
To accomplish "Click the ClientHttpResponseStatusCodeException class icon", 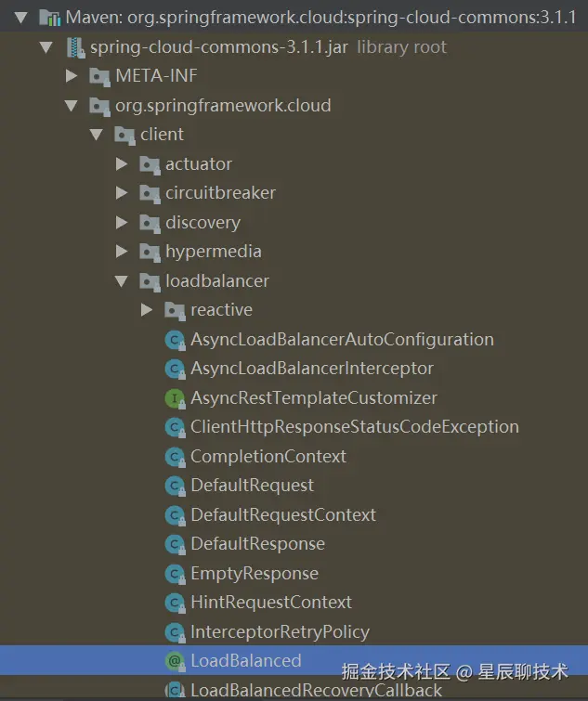I will pos(175,428).
